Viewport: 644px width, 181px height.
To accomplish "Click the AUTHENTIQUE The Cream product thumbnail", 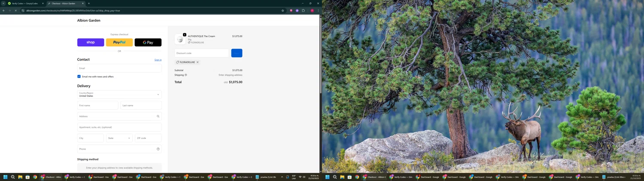I will click(x=180, y=39).
